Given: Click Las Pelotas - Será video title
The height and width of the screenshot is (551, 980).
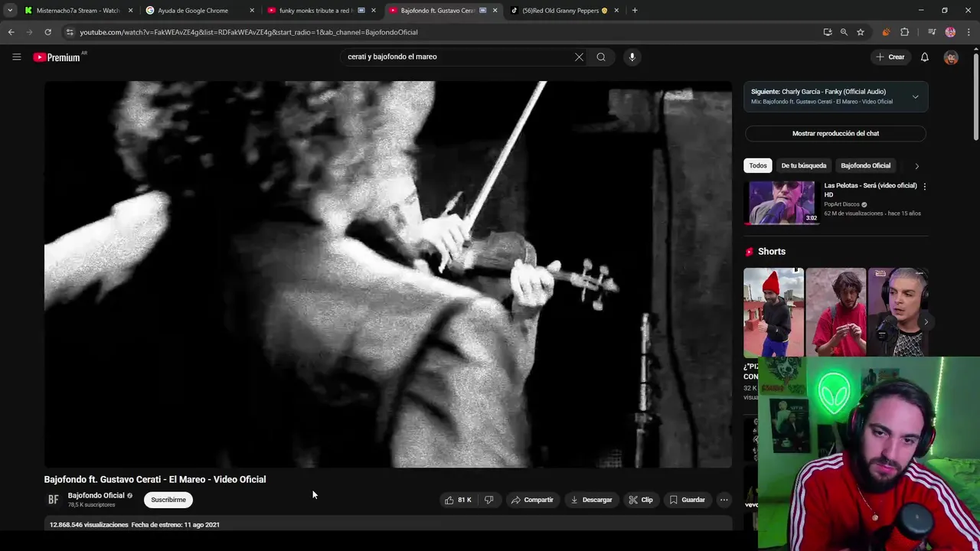Looking at the screenshot, I should pyautogui.click(x=871, y=190).
